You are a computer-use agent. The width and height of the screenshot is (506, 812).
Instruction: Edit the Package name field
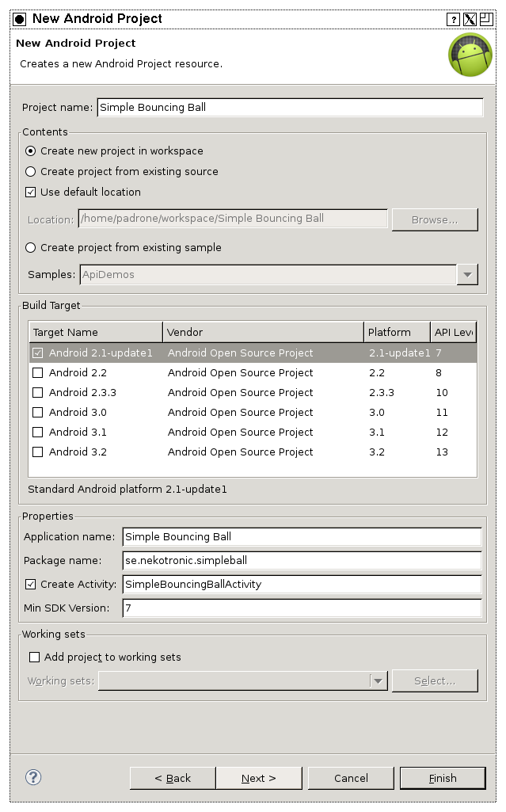coord(302,560)
